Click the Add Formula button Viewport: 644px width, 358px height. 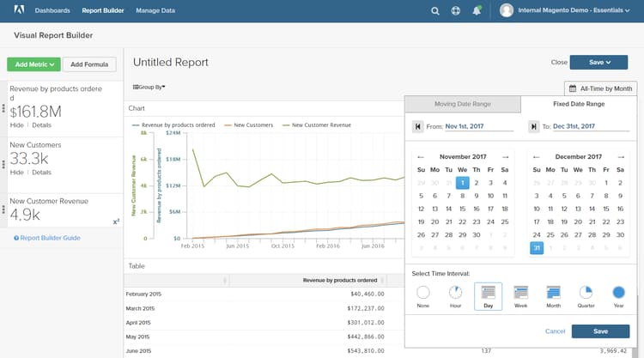click(x=89, y=64)
